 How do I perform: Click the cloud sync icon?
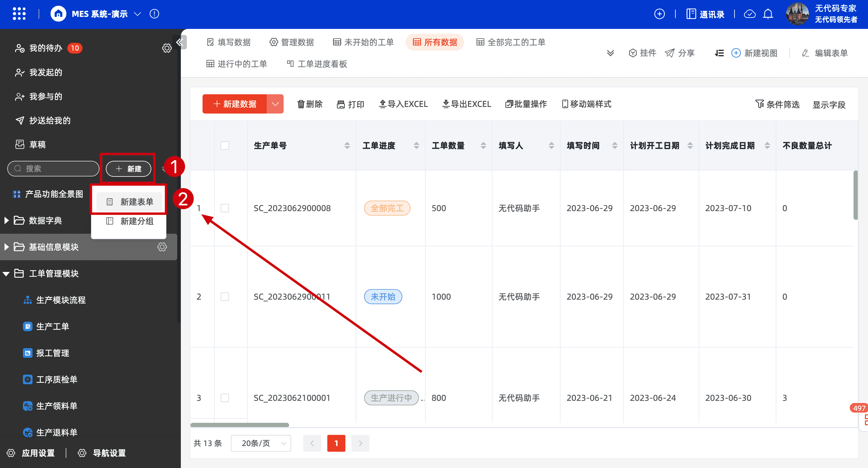tap(750, 14)
